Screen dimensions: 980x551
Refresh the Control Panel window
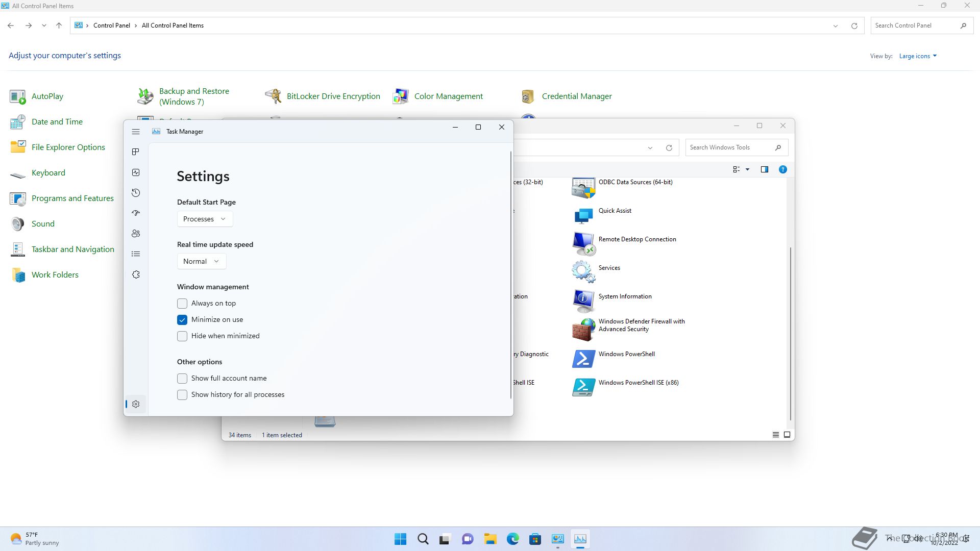854,26
